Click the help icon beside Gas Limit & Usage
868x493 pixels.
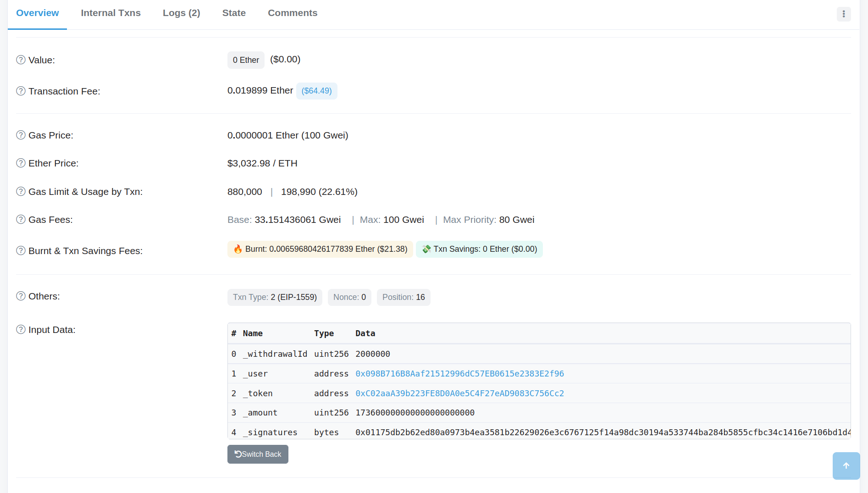click(21, 191)
